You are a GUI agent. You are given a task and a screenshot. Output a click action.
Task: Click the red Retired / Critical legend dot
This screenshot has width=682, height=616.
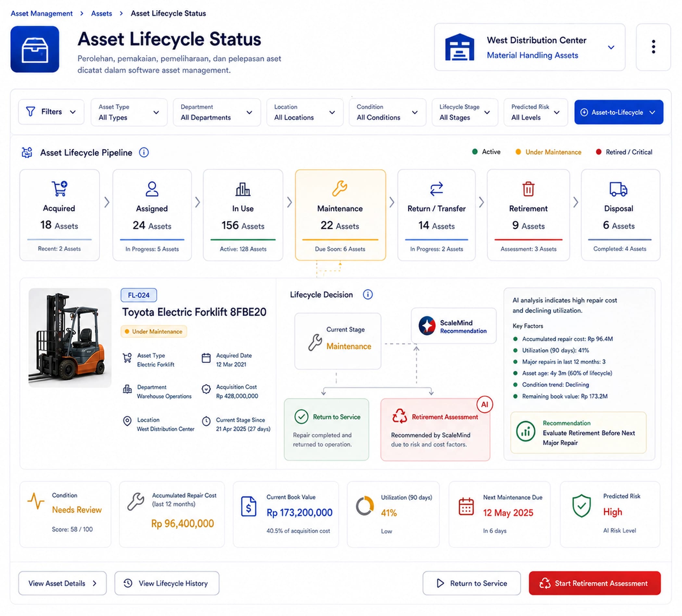pyautogui.click(x=599, y=152)
